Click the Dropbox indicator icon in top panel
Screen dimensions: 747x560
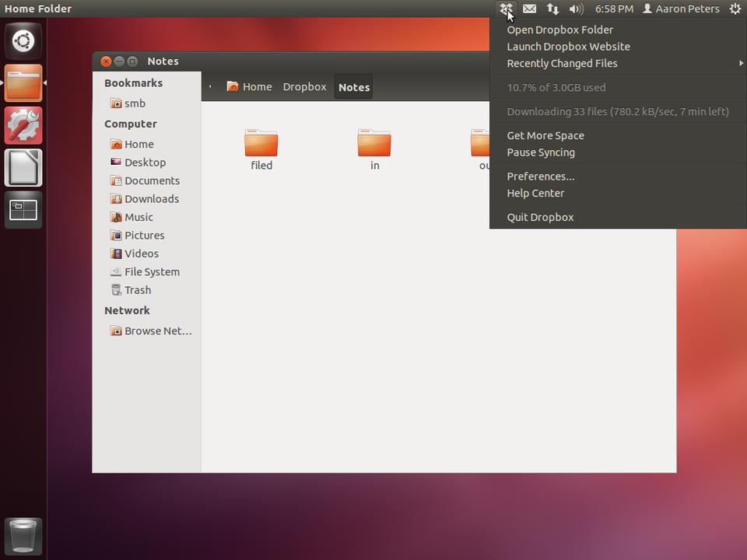(x=506, y=9)
